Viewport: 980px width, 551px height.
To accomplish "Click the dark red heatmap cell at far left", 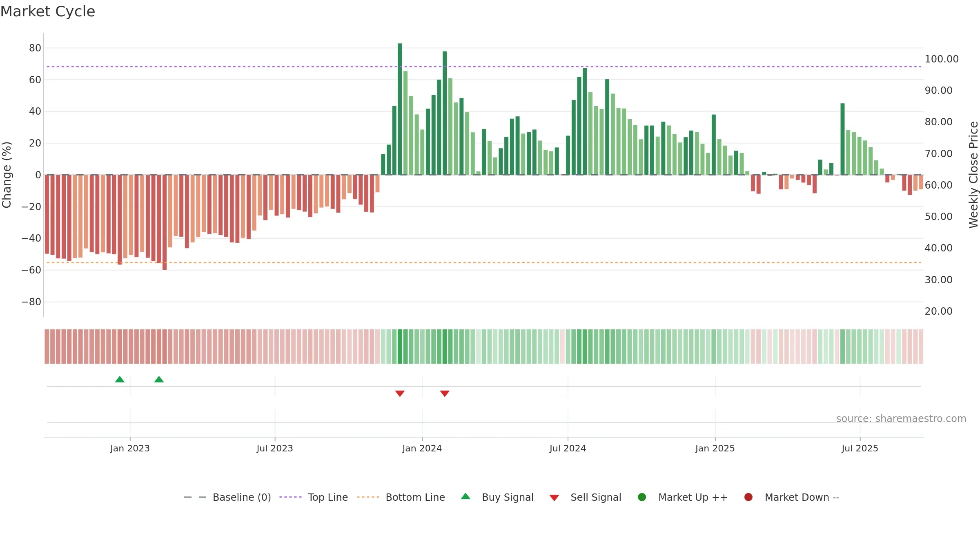I will [47, 347].
